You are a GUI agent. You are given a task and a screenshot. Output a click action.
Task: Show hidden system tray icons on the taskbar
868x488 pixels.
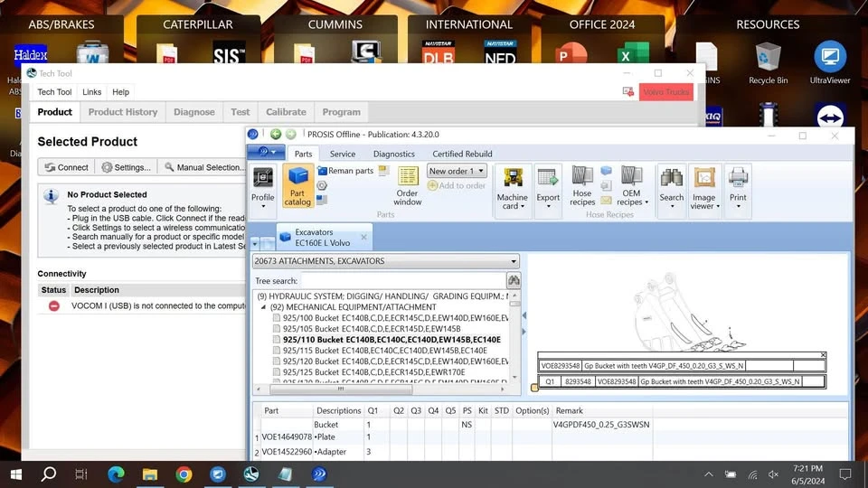click(709, 474)
